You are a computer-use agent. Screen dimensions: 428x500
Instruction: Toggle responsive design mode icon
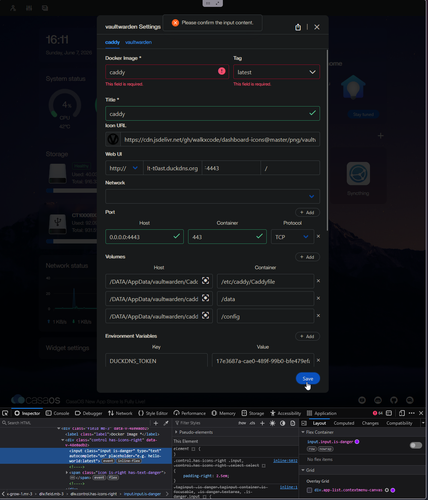[x=402, y=413]
